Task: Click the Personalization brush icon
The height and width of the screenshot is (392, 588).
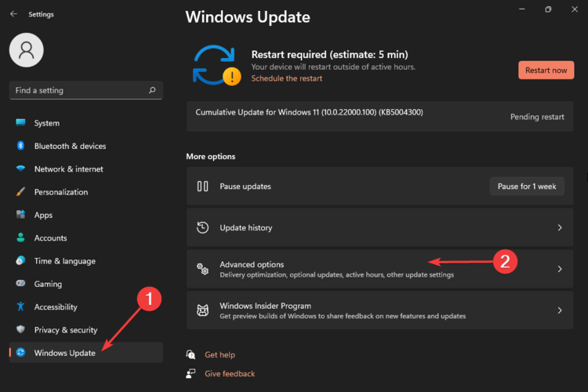Action: 20,192
